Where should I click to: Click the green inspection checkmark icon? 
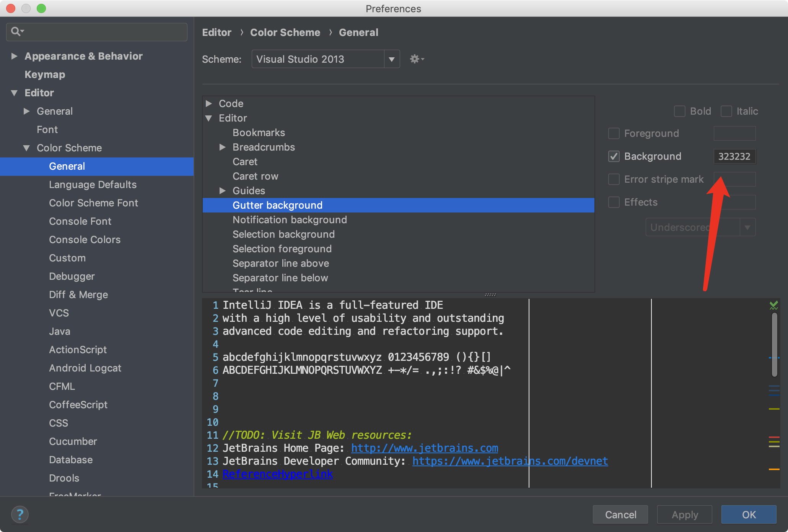click(x=773, y=305)
